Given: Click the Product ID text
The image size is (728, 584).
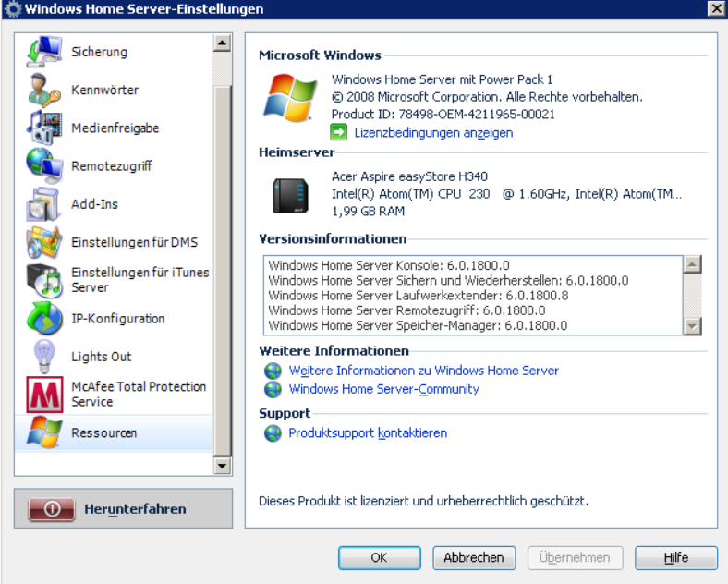Looking at the screenshot, I should click(x=443, y=115).
